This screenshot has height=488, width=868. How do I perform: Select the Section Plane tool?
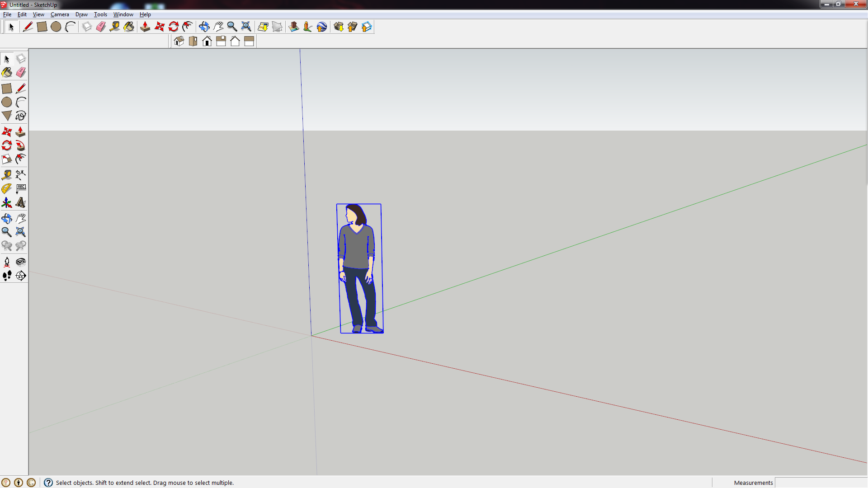21,276
